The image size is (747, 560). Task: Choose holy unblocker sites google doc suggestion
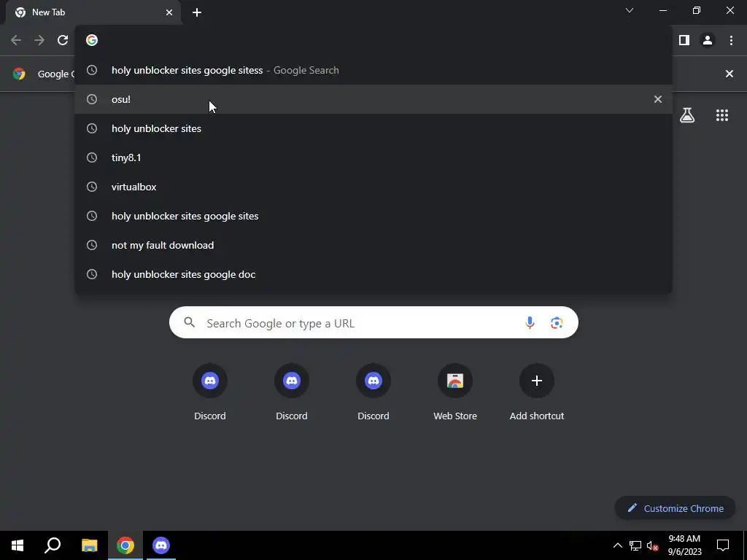373,274
